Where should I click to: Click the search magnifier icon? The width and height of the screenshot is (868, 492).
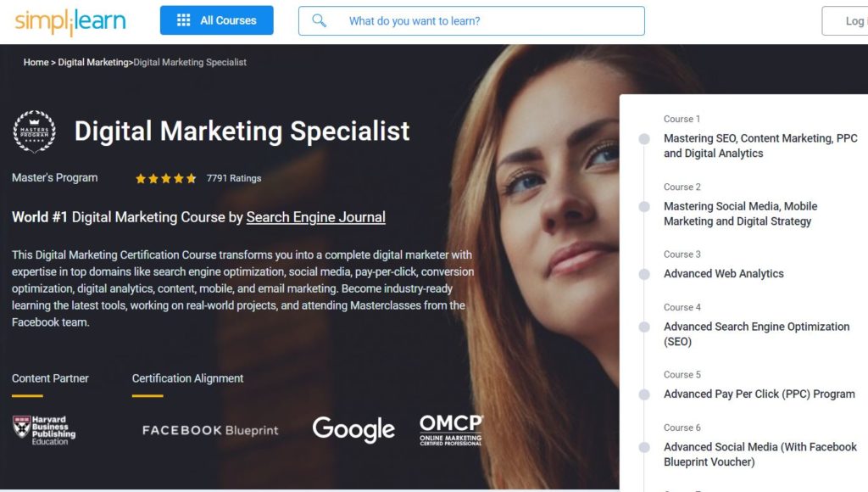(319, 21)
